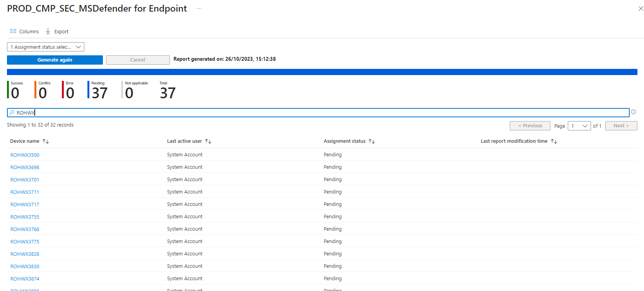Open device ROHWX3830
This screenshot has height=291, width=644.
click(x=25, y=266)
